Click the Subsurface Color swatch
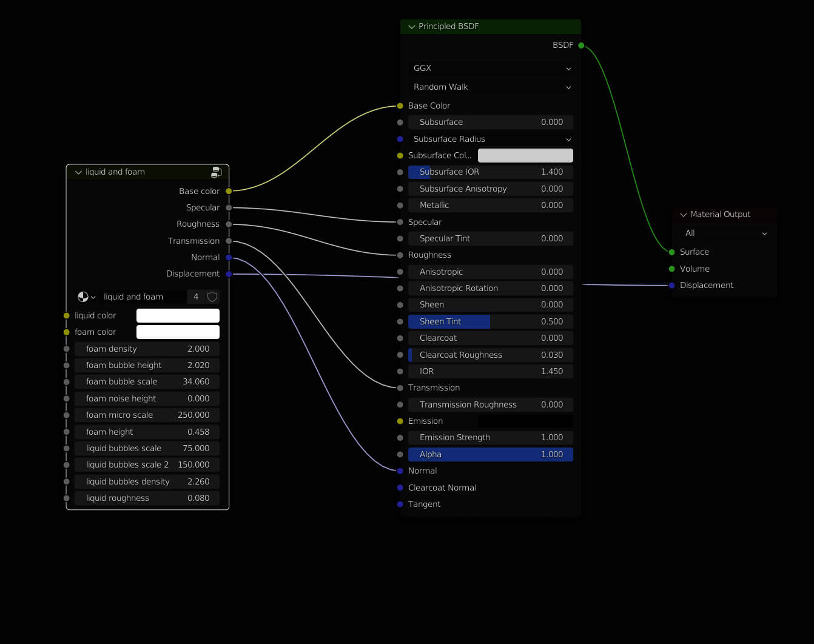The width and height of the screenshot is (814, 644). [525, 156]
